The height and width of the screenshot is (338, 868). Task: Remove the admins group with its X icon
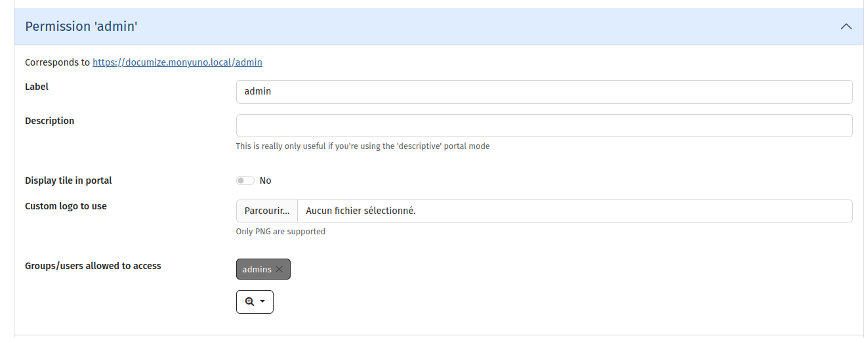[x=279, y=270]
